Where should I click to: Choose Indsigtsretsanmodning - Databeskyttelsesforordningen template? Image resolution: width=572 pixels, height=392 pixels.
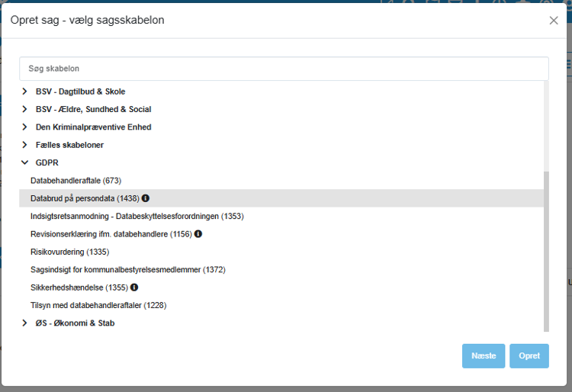(x=137, y=217)
